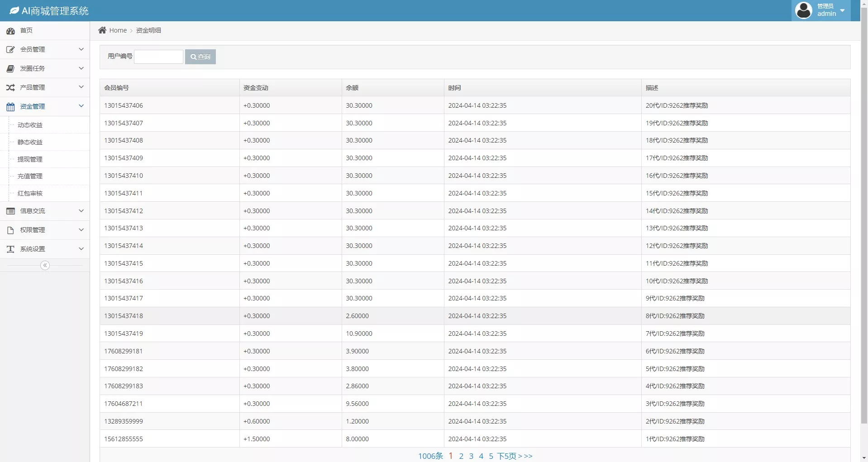Click the list icon for 信息交流
868x462 pixels.
point(10,211)
